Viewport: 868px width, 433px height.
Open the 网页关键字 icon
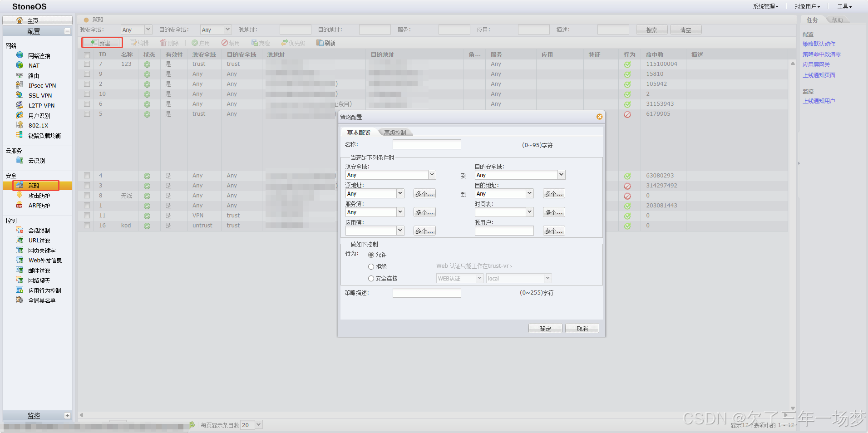pos(20,250)
